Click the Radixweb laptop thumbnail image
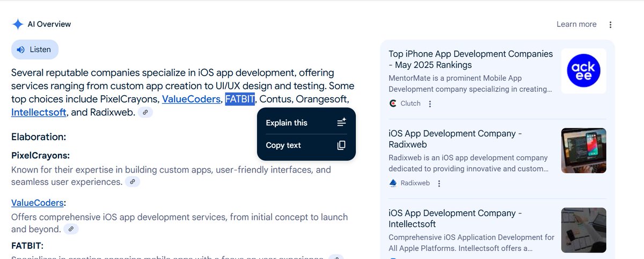 [x=584, y=150]
